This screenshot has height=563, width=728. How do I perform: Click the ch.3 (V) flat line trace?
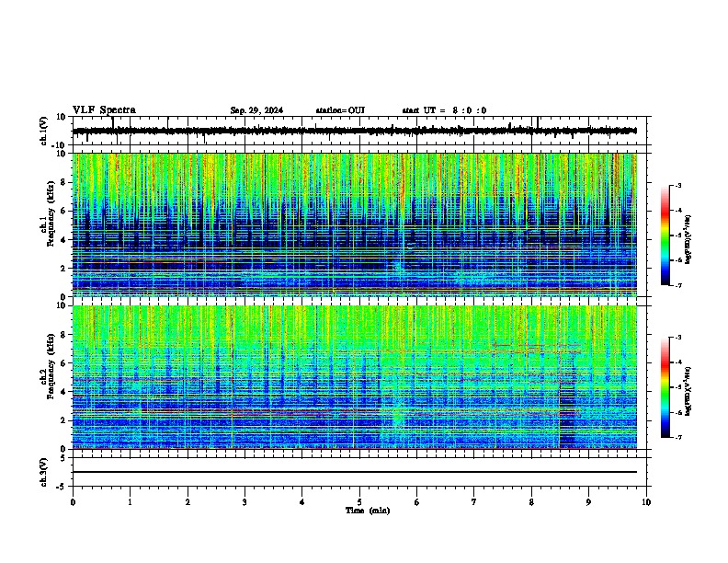pyautogui.click(x=355, y=472)
